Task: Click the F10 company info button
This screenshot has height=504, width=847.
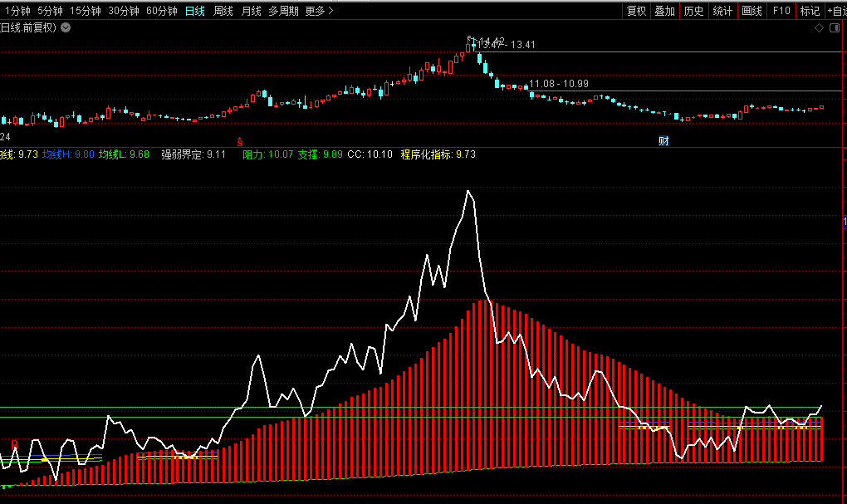Action: tap(781, 11)
